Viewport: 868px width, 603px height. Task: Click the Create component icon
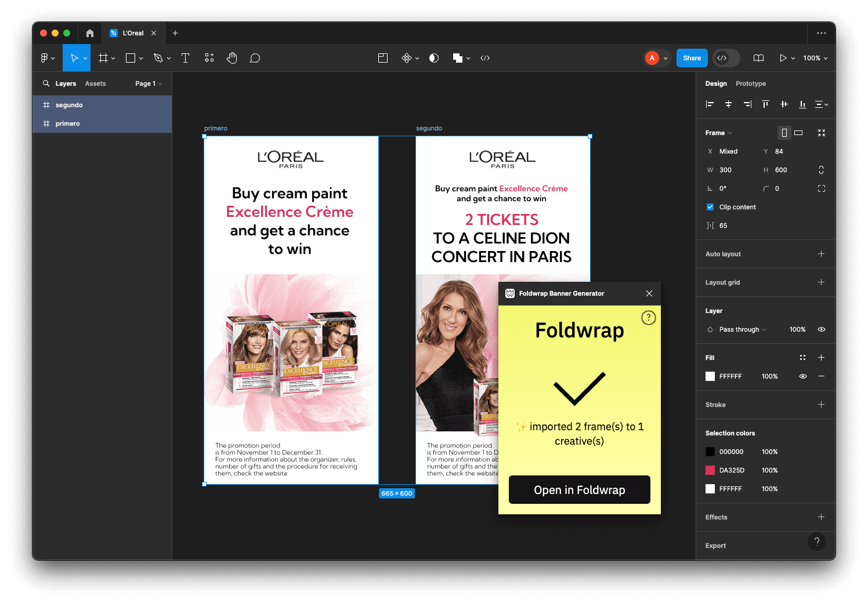click(x=407, y=58)
